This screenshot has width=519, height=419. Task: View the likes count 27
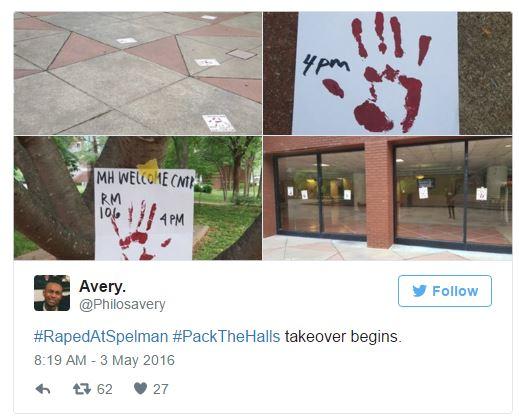coord(161,389)
